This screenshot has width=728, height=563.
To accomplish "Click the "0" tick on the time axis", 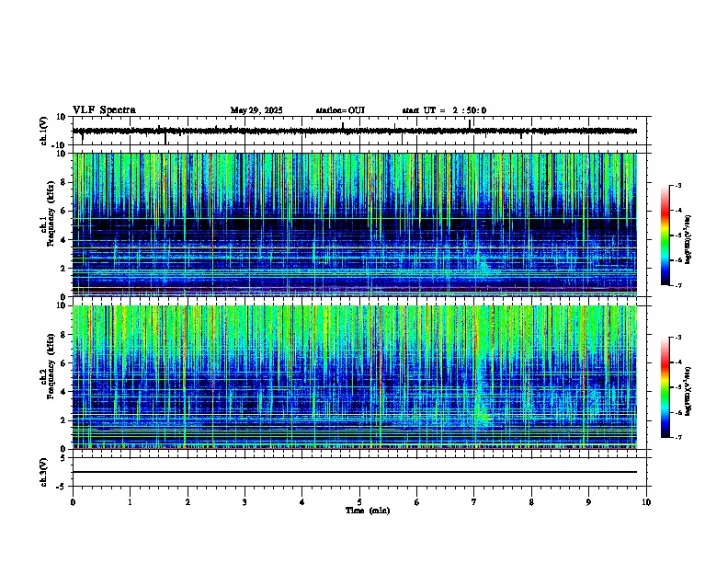I will click(73, 502).
